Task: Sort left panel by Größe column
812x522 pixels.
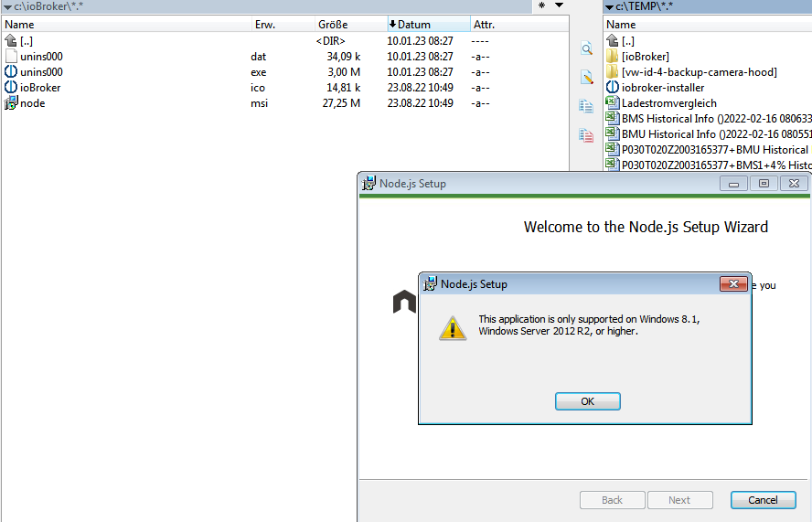Action: tap(351, 25)
